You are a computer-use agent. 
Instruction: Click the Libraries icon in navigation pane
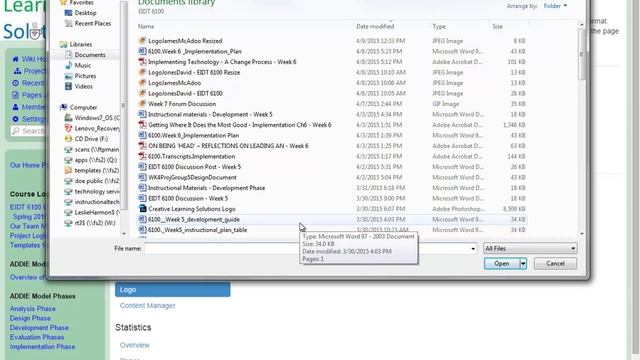pos(63,44)
